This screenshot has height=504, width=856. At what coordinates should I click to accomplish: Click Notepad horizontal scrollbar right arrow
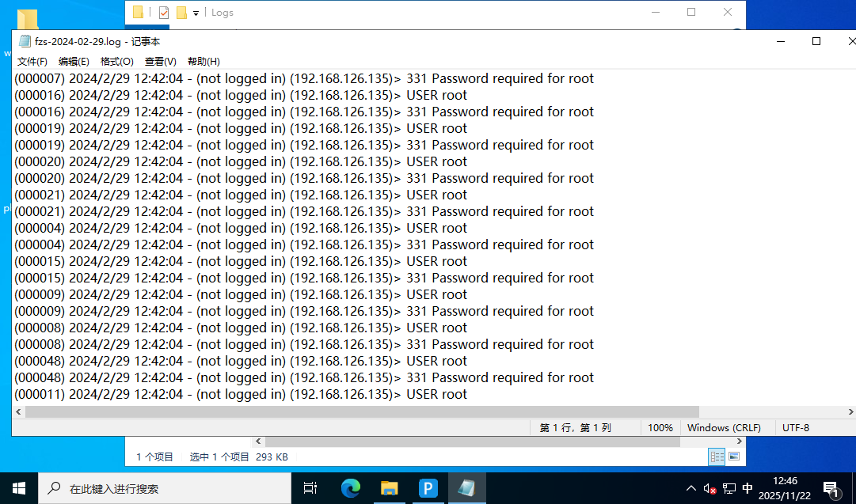coord(850,411)
